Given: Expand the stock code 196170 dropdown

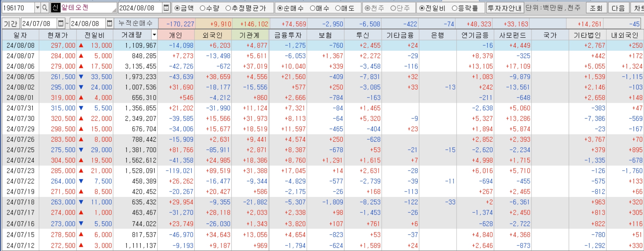Looking at the screenshot, I should (38, 8).
